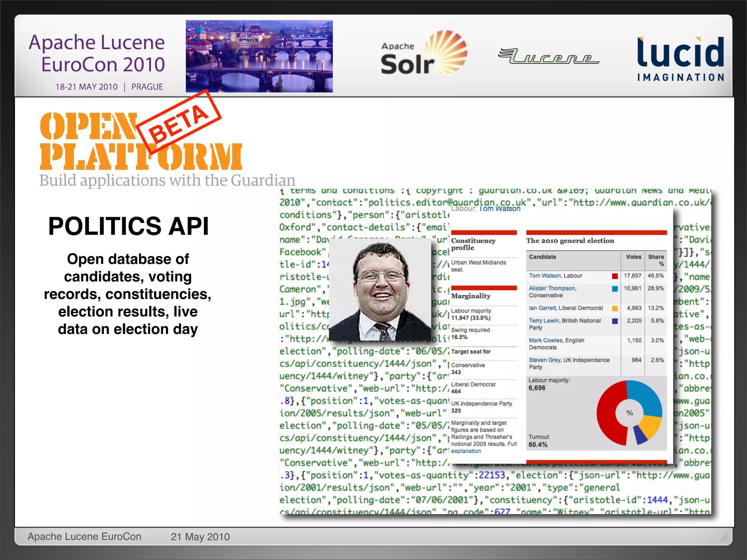Click the 2,205 votes cell
Image resolution: width=747 pixels, height=560 pixels.
pos(634,321)
